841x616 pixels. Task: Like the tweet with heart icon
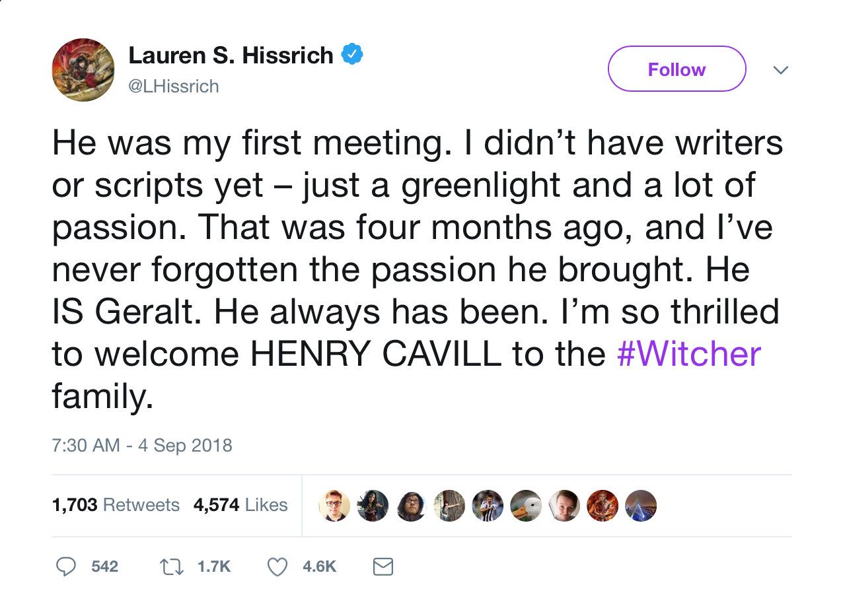(x=278, y=566)
